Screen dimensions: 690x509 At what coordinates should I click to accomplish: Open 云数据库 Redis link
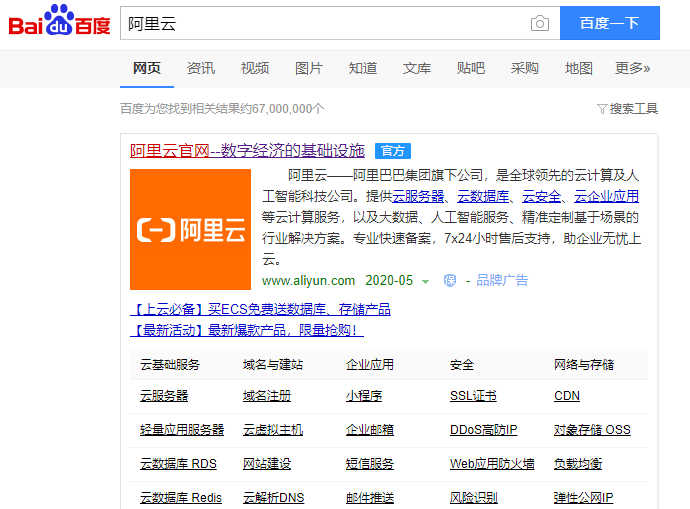click(181, 498)
